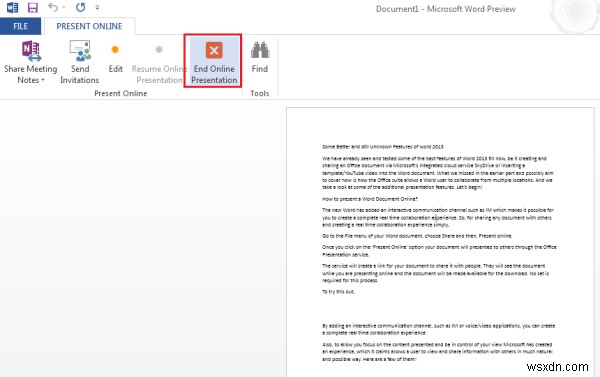Redo or repeat the last action
This screenshot has height=377, width=600.
coord(80,7)
